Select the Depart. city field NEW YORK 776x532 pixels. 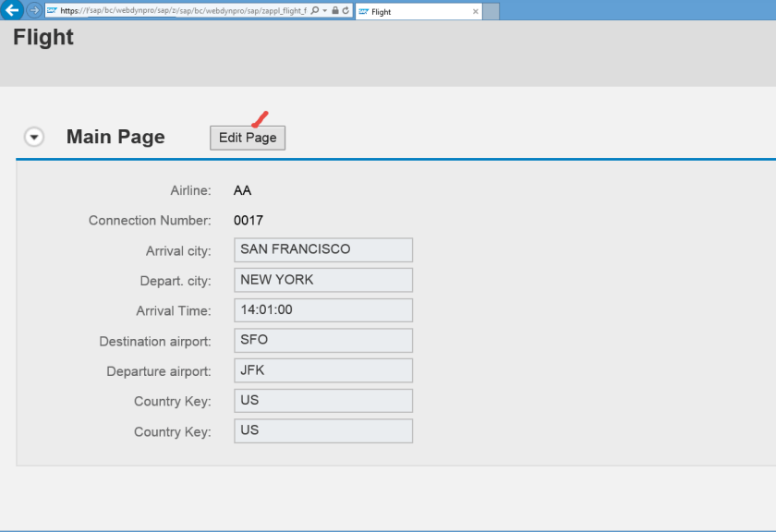point(322,281)
